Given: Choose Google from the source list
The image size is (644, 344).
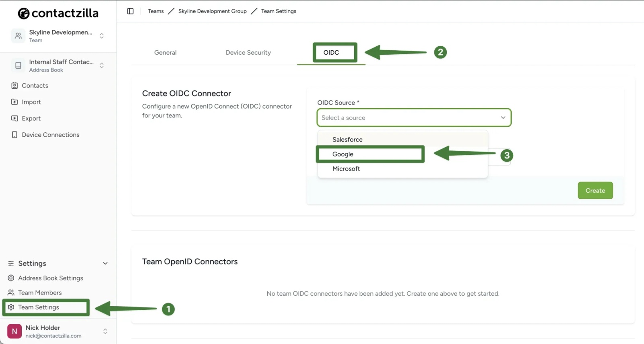Looking at the screenshot, I should tap(402, 154).
